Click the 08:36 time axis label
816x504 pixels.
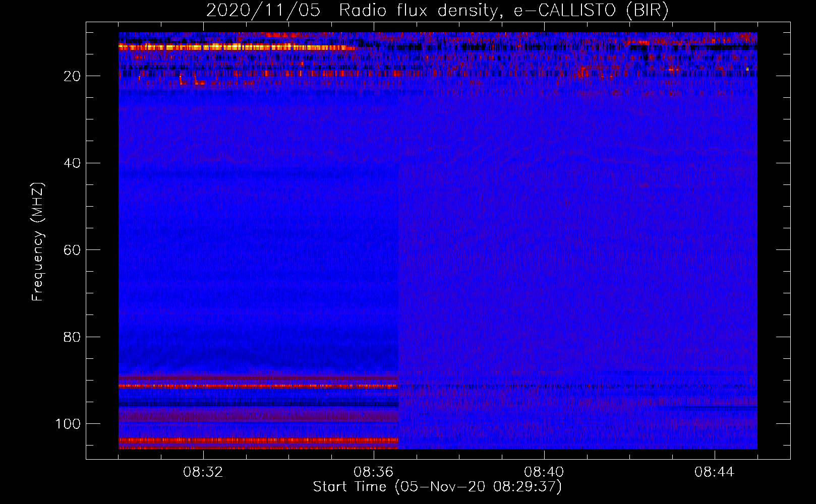click(x=374, y=472)
